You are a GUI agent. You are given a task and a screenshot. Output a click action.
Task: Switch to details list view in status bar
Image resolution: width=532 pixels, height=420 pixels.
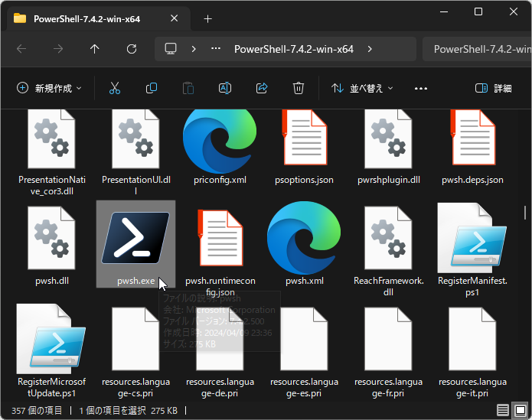502,411
